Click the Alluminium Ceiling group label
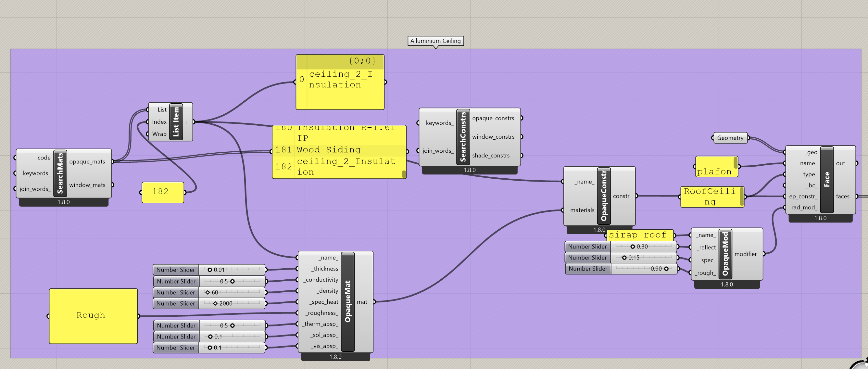 click(x=435, y=41)
